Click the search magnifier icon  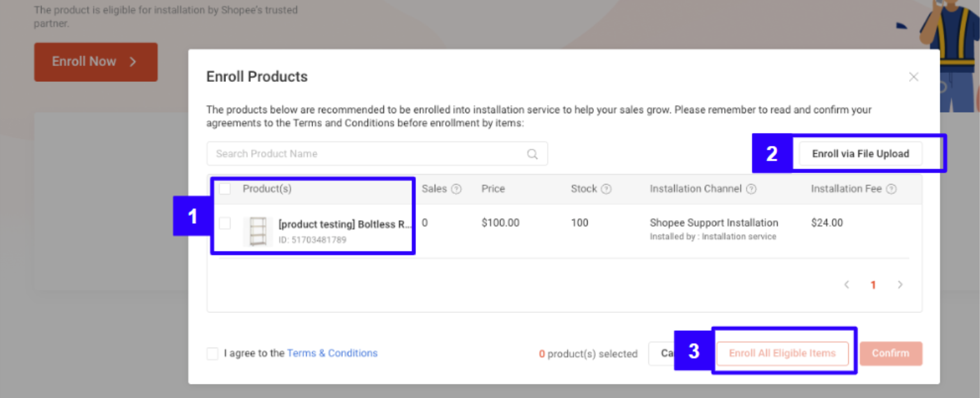tap(532, 154)
